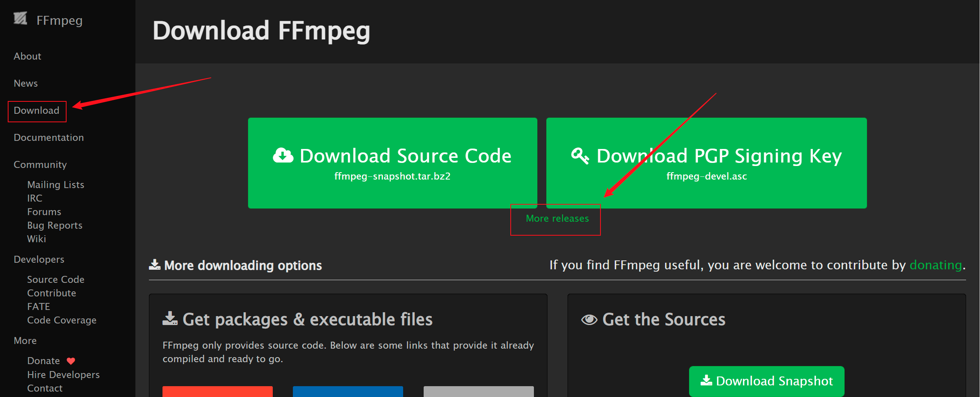Open the FATE link
Screen dimensions: 980x397
[39, 306]
